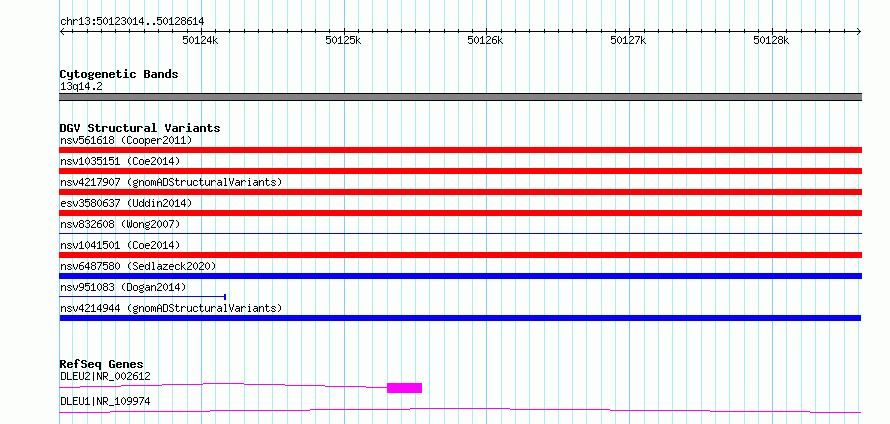Click the nsv4214944 (gnomADStructuralVariants) label
The image size is (890, 424).
171,308
